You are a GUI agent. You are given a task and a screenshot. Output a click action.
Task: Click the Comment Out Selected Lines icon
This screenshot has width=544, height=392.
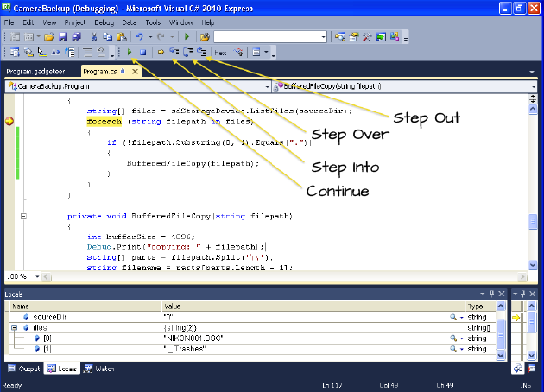[87, 53]
